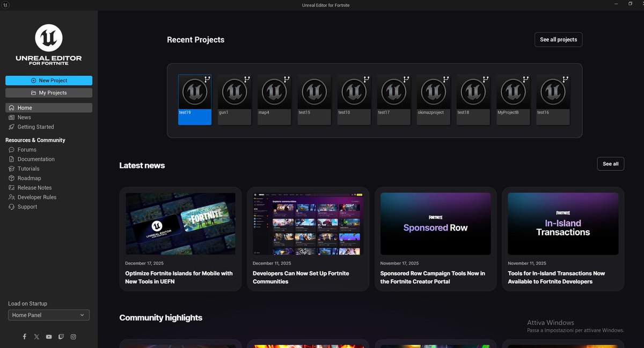Click the source control icon on test16

[x=565, y=79]
